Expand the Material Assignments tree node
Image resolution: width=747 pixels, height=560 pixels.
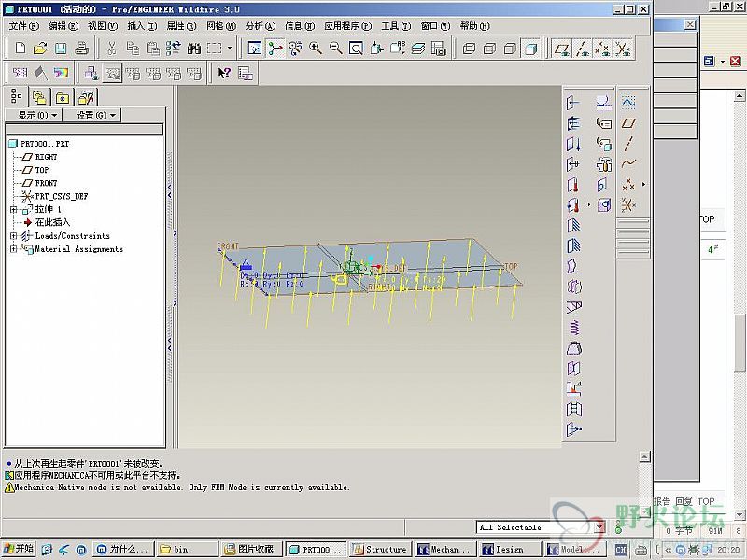click(14, 249)
